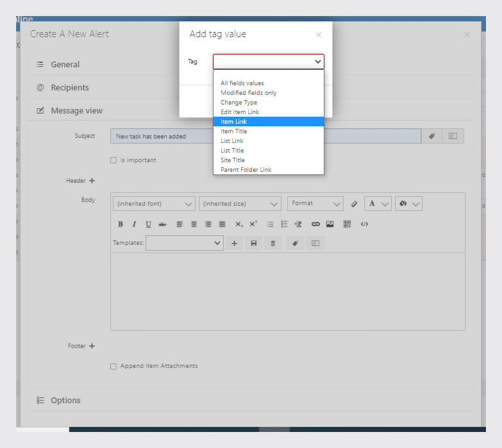Click the horizontal scrollbar thumb at bottom
The height and width of the screenshot is (448, 502).
coord(274,429)
